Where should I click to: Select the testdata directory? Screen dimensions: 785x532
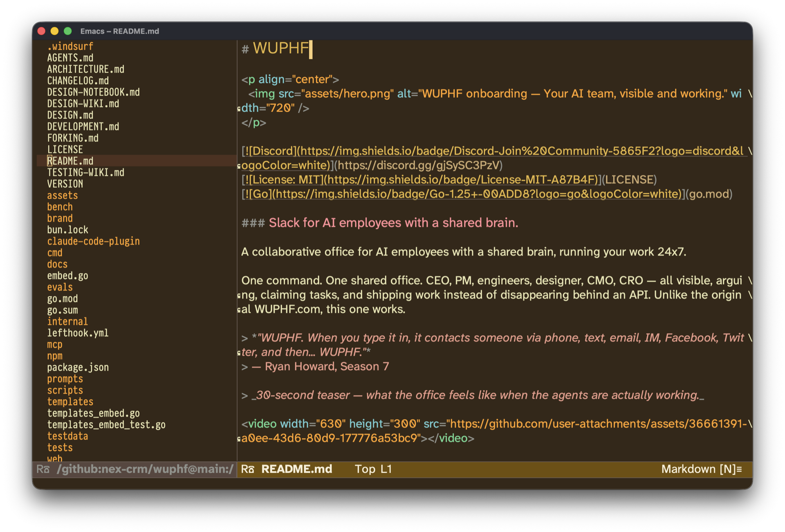(67, 435)
